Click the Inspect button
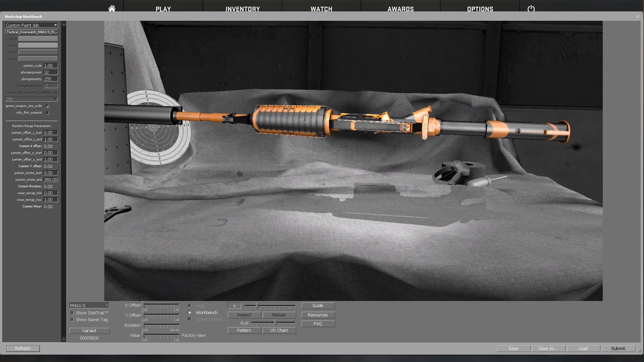The height and width of the screenshot is (362, 644). click(244, 315)
